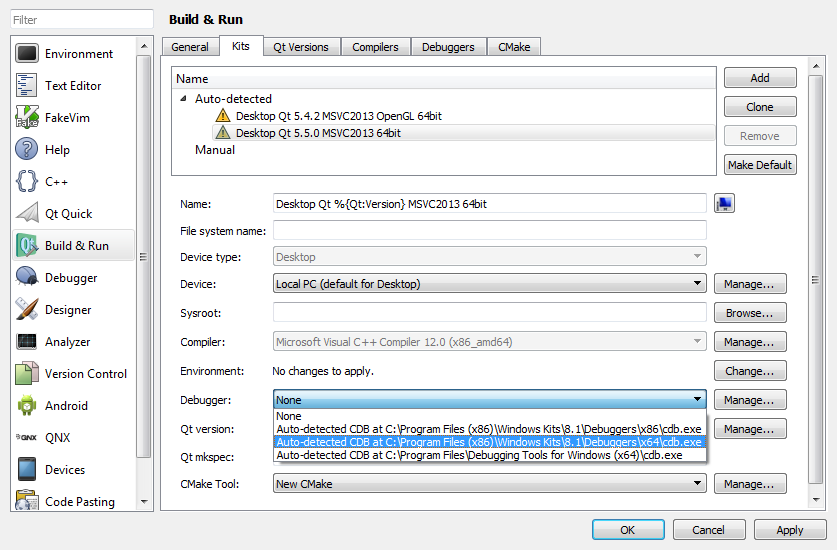This screenshot has height=550, width=837.
Task: Open the Device combo box
Action: 489,284
